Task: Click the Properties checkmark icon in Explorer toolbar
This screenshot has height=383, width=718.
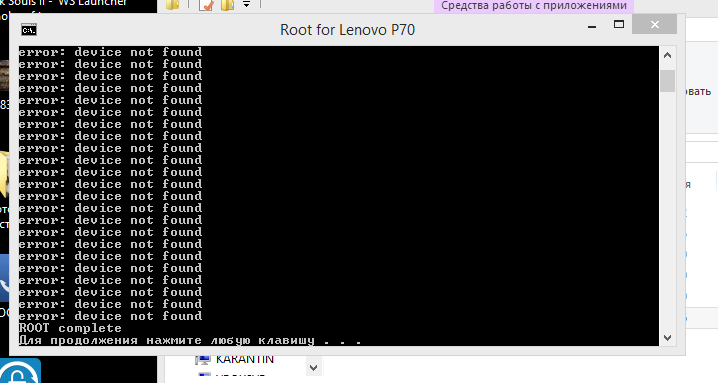Action: click(206, 5)
